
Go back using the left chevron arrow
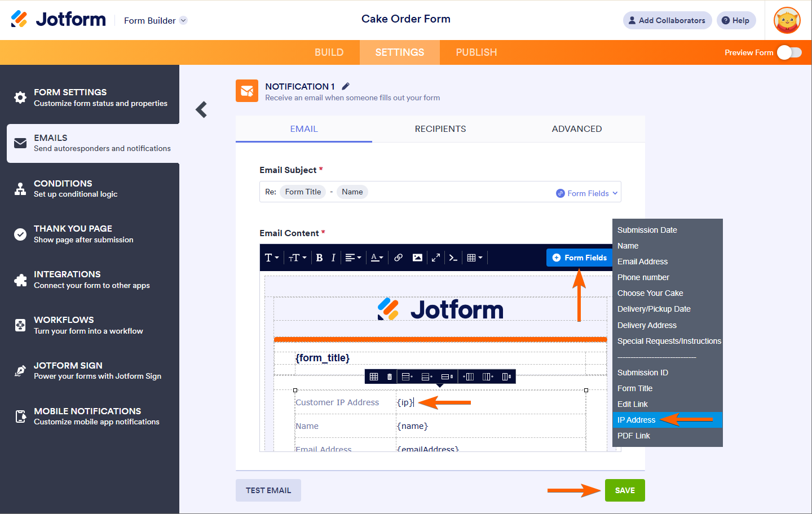click(x=201, y=109)
